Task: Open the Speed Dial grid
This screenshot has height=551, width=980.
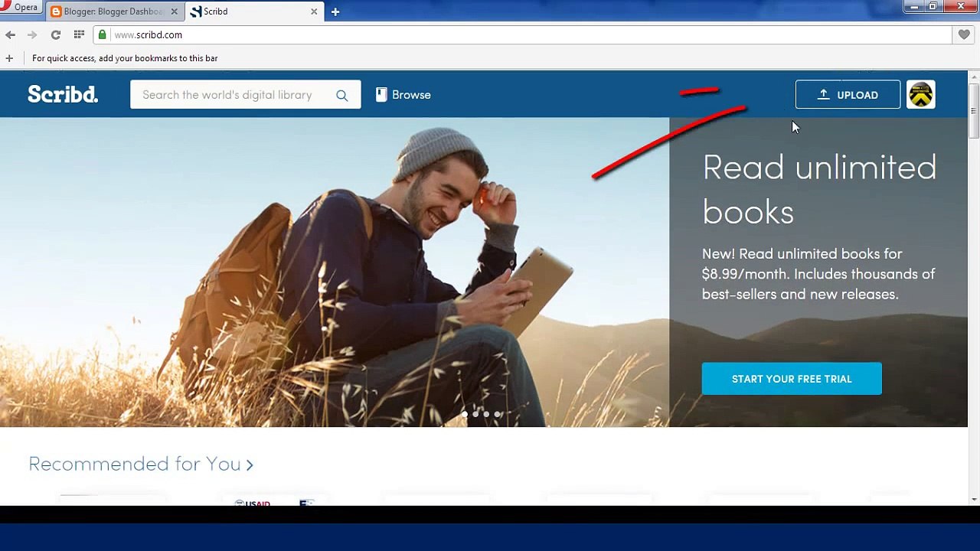Action: click(x=79, y=34)
